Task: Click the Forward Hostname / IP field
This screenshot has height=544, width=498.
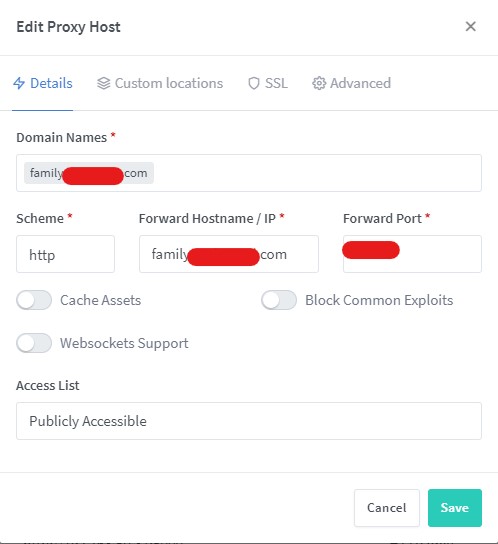Action: 229,254
